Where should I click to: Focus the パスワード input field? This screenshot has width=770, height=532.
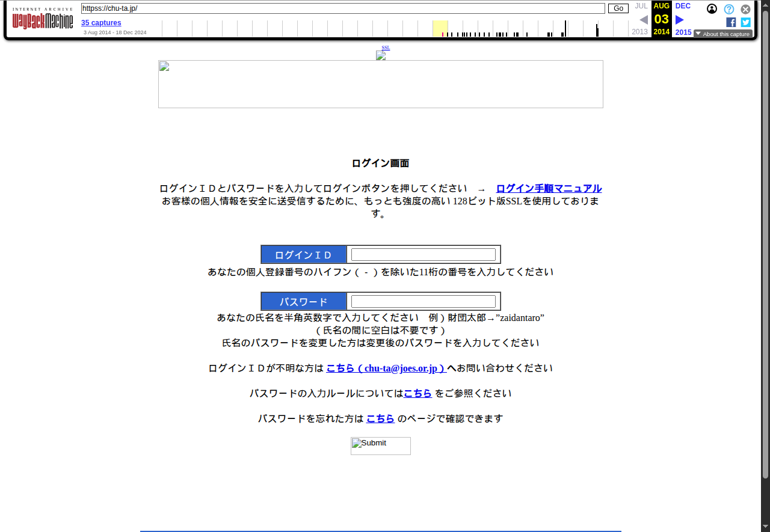point(423,301)
